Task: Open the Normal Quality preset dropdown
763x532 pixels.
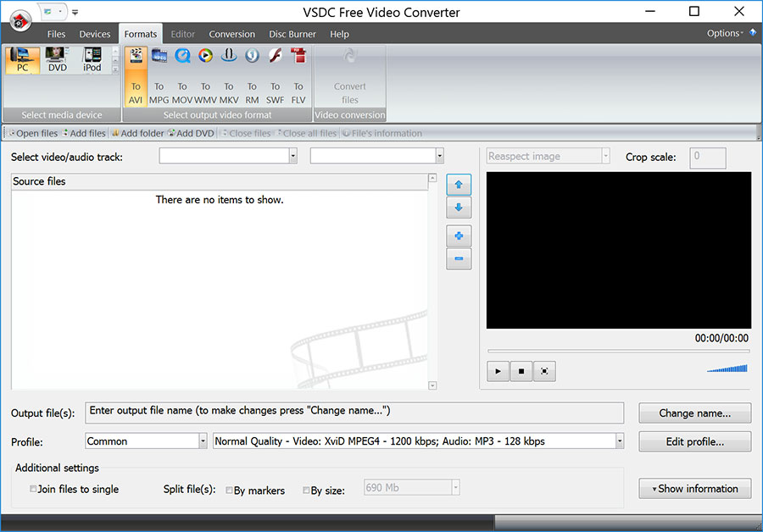Action: coord(620,441)
